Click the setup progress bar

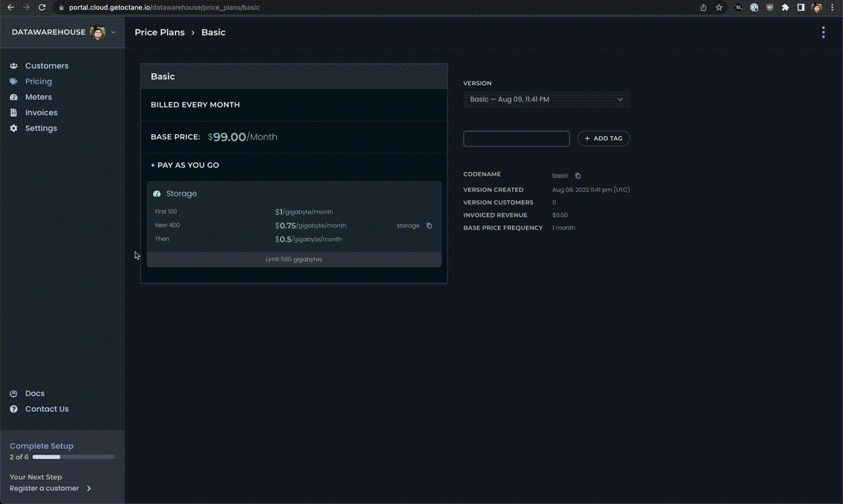(x=74, y=457)
